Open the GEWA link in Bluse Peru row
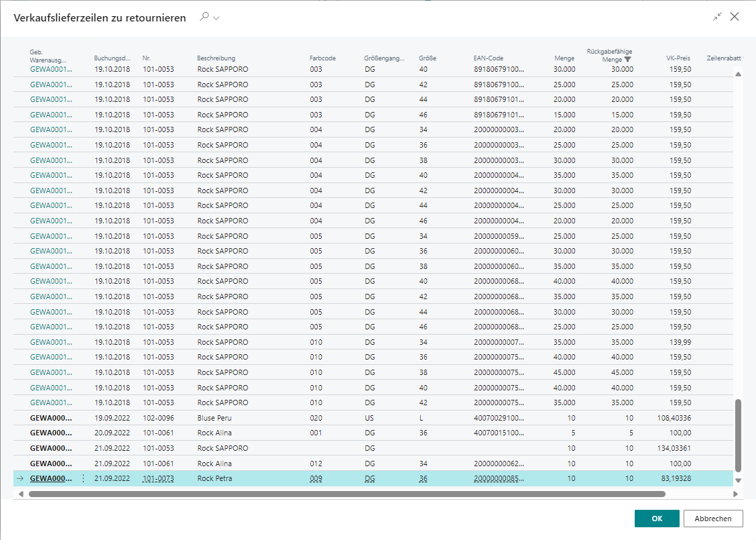756x540 pixels. point(51,418)
